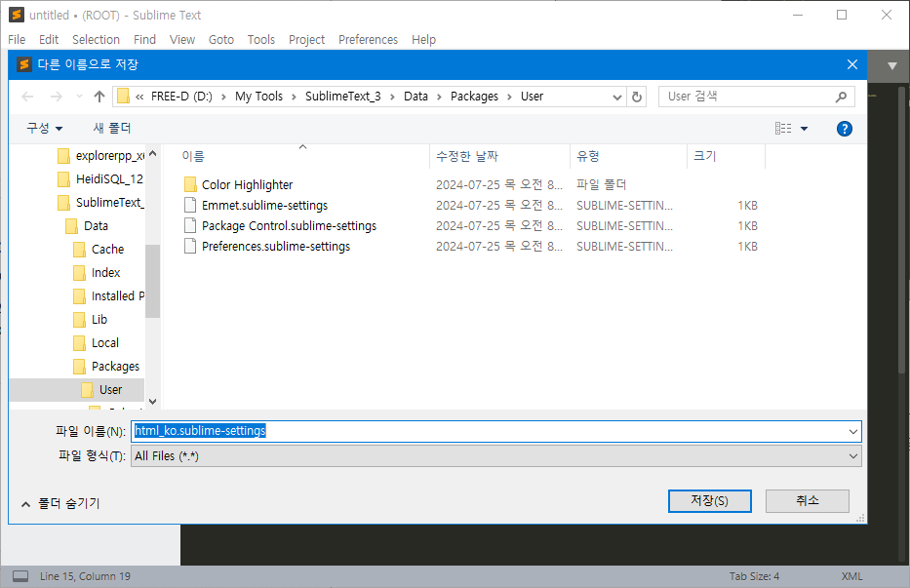Screen dimensions: 910x588
Task: Change the view layout icon
Action: click(x=783, y=129)
